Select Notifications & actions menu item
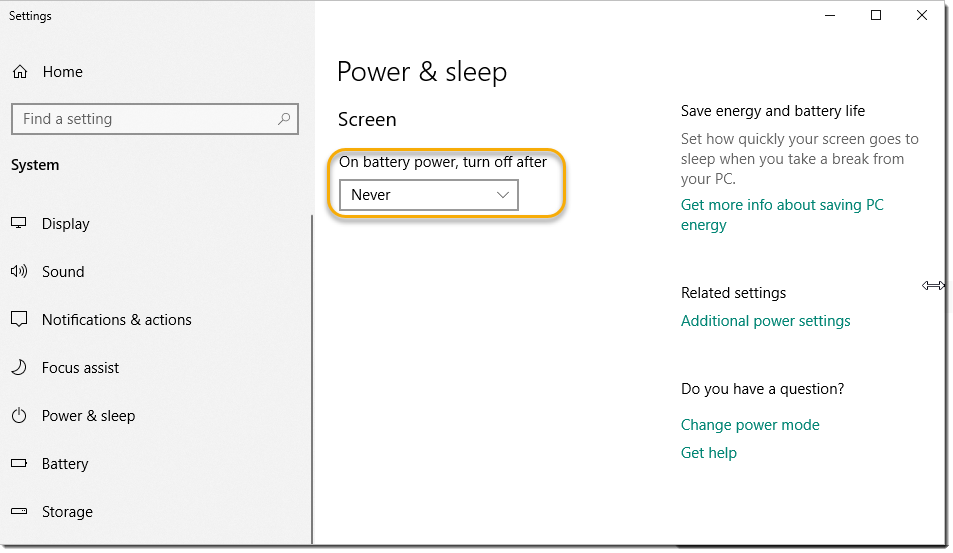Screen dimensions: 953x553 coord(117,320)
